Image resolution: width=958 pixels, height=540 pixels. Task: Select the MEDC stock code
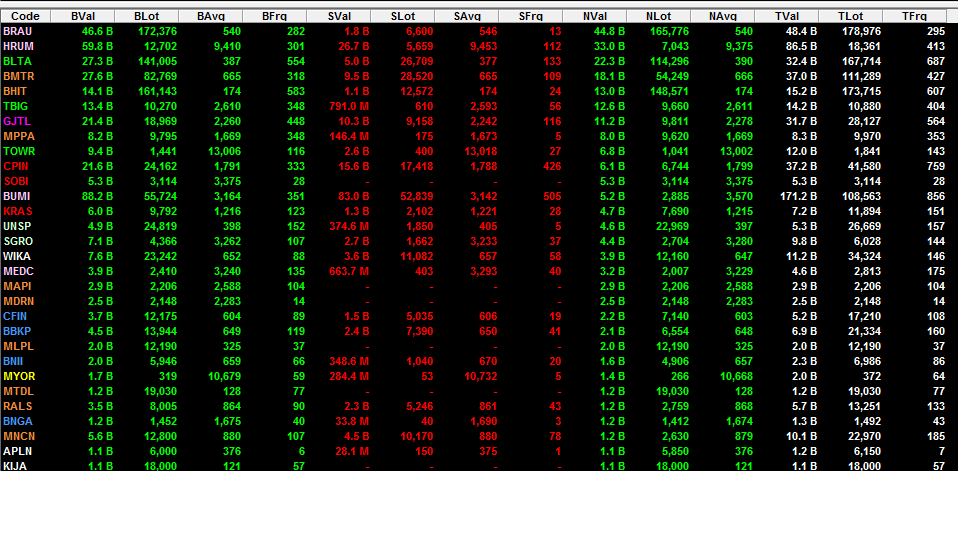(18, 271)
